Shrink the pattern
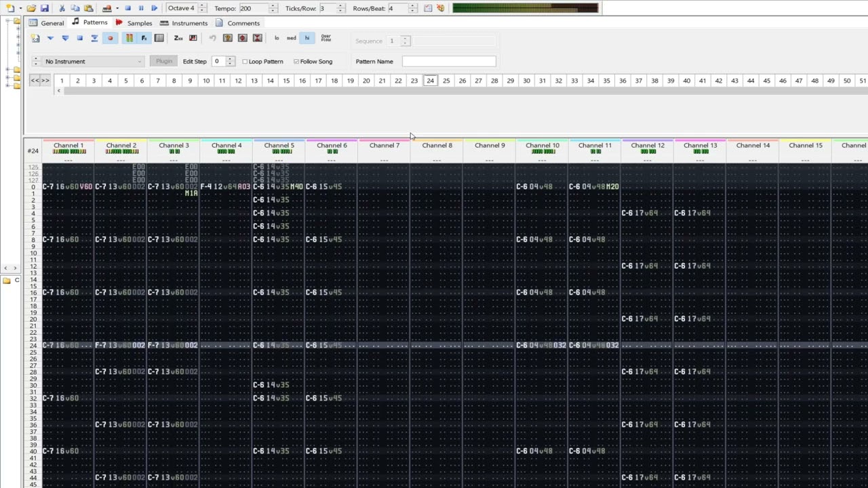The image size is (868, 488). pos(257,38)
